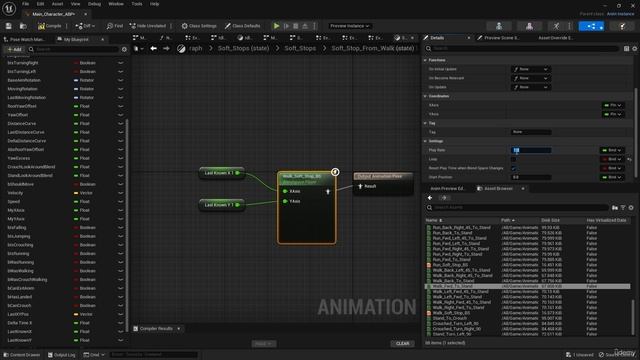Reset Loop to default arrow

pos(629,159)
